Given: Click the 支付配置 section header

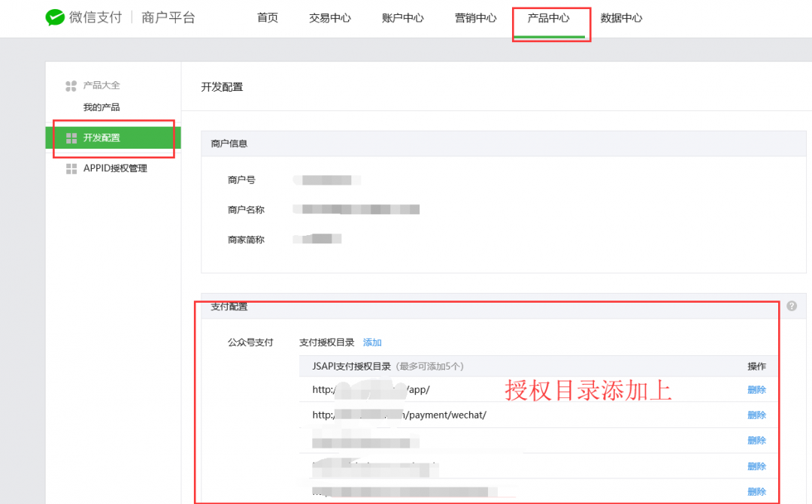Looking at the screenshot, I should coord(229,307).
